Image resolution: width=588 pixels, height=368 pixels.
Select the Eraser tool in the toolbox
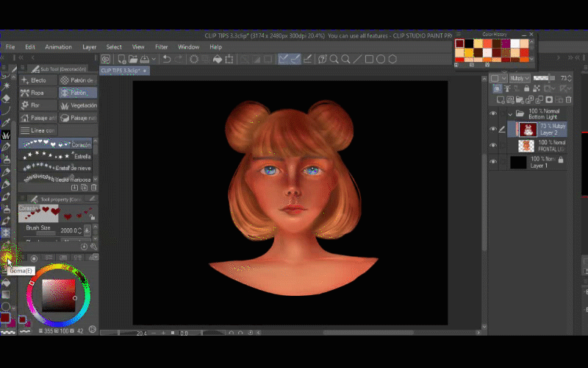pyautogui.click(x=7, y=258)
